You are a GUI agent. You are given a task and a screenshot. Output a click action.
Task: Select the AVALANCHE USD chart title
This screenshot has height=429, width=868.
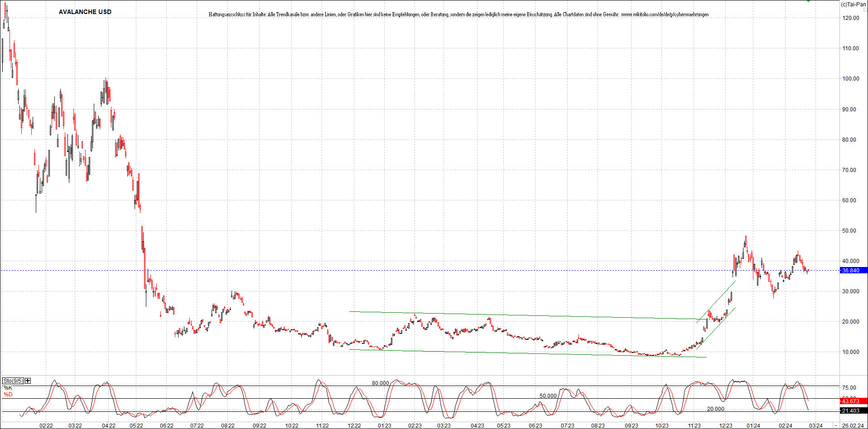click(85, 12)
